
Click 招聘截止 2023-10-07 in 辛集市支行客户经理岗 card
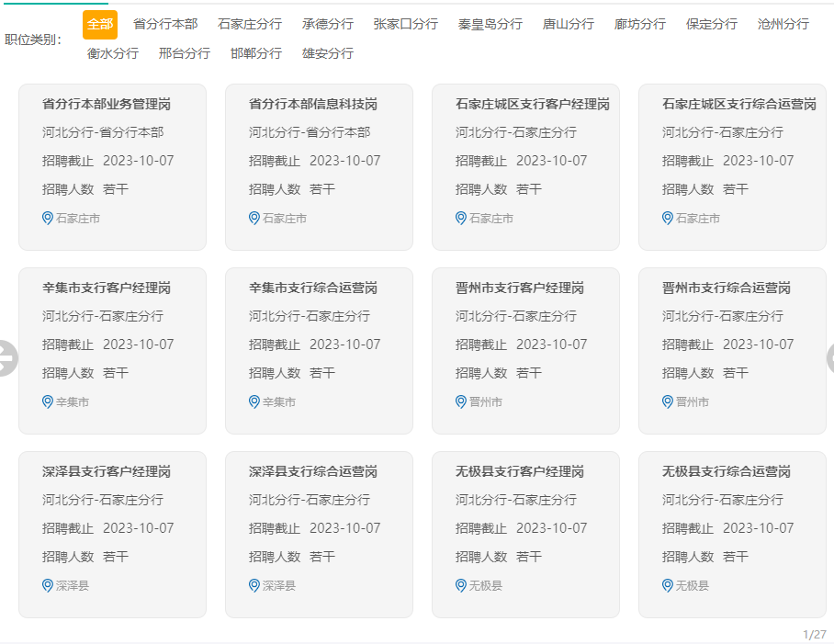click(108, 345)
